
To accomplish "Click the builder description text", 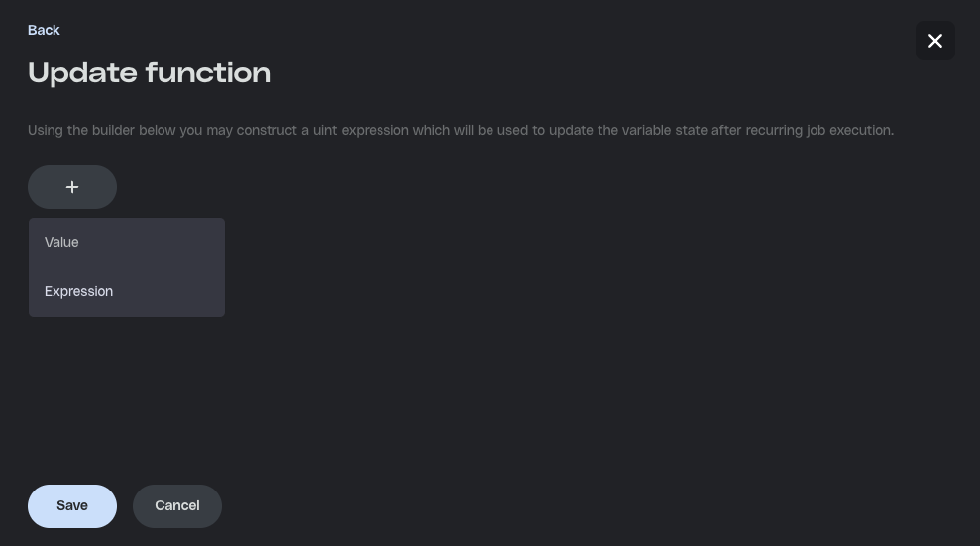I will pos(461,130).
